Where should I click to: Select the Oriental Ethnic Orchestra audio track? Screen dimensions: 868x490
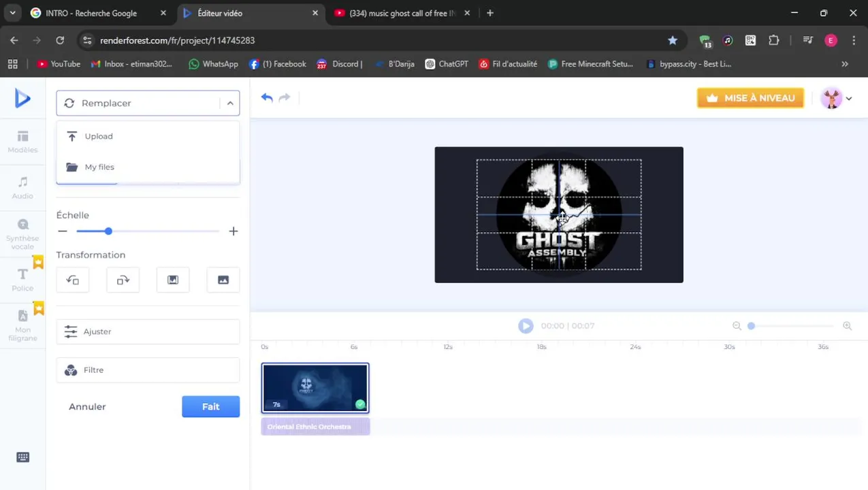click(315, 427)
